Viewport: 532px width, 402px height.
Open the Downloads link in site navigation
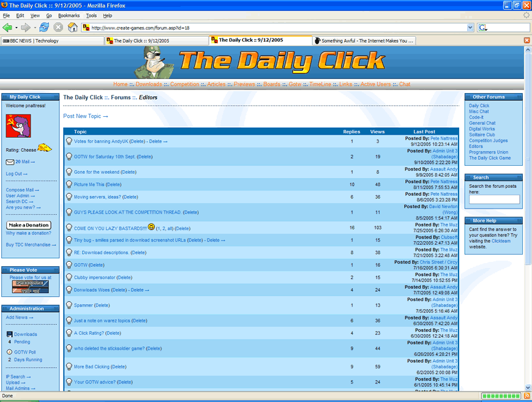click(149, 84)
